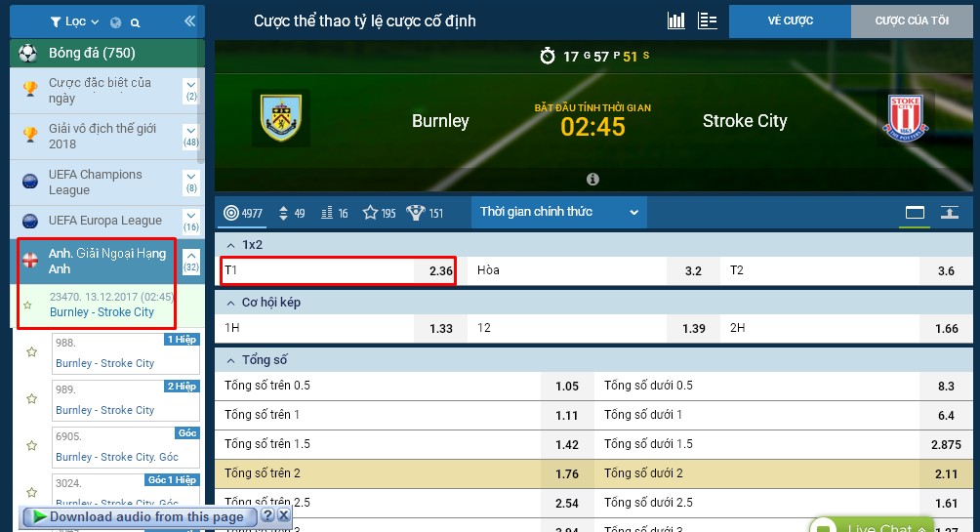
Task: Select the 4977 all markets tab
Action: [x=244, y=213]
